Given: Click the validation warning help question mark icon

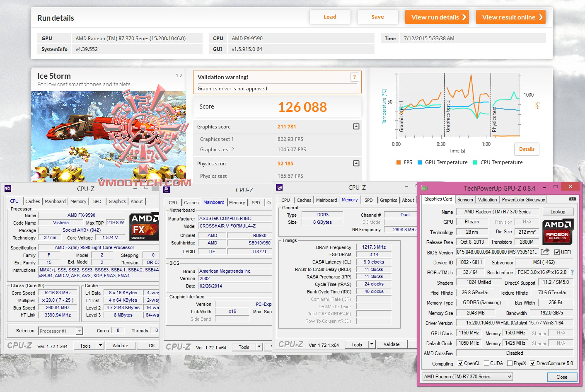Looking at the screenshot, I should click(x=354, y=77).
